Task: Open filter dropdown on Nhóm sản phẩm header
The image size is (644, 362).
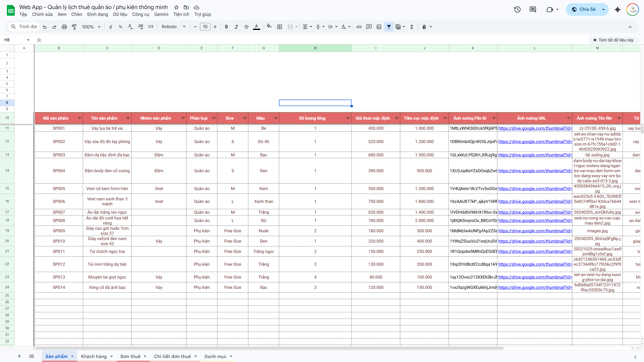Action: (x=183, y=118)
